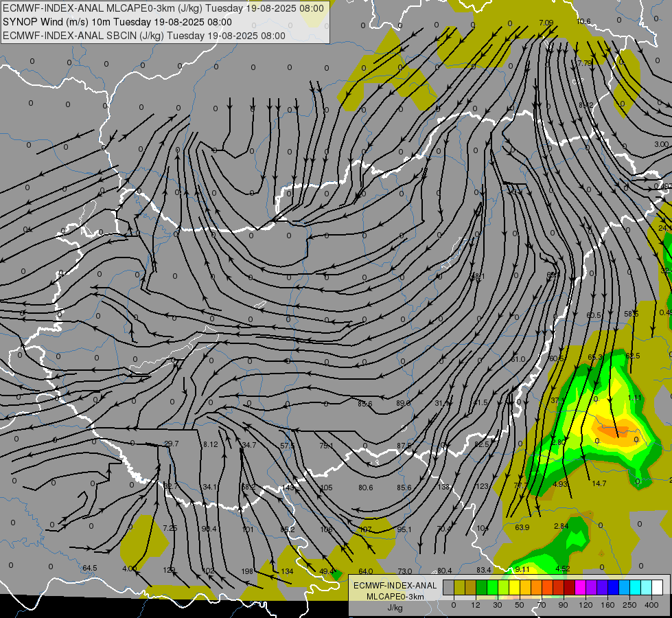The height and width of the screenshot is (618, 672).
Task: Click the 63.9 value on the map
Action: (522, 527)
